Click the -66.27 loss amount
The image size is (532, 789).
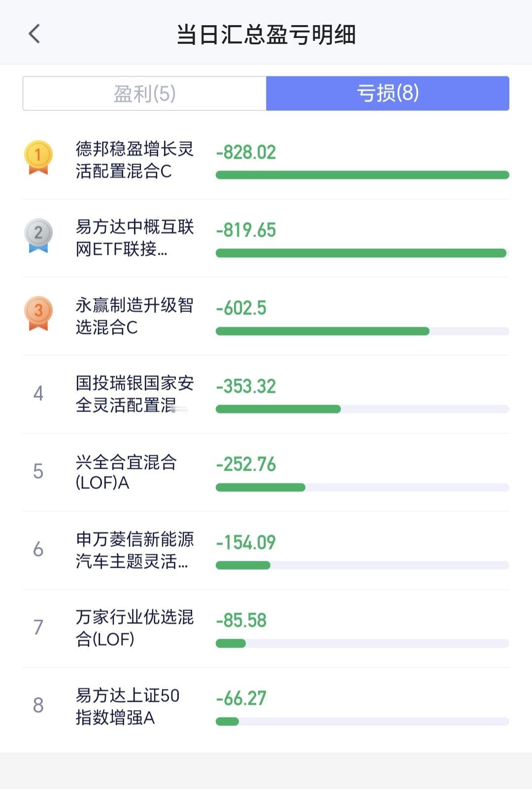(x=241, y=698)
